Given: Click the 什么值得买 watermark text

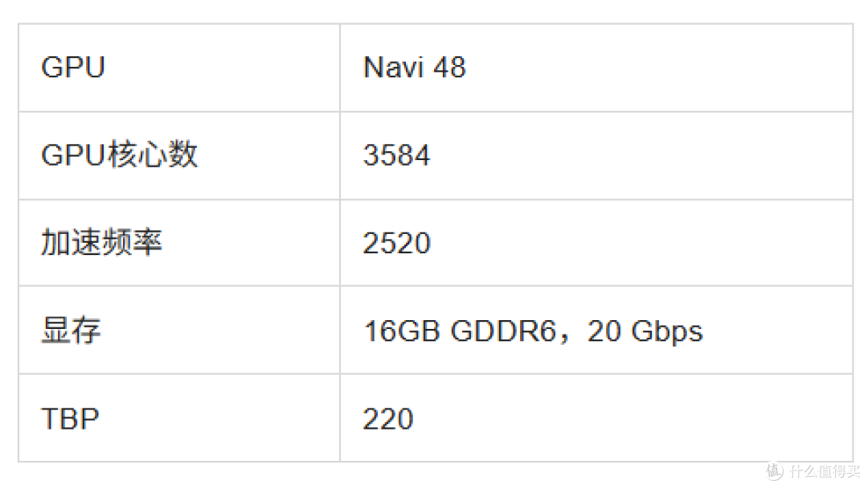Looking at the screenshot, I should [825, 471].
